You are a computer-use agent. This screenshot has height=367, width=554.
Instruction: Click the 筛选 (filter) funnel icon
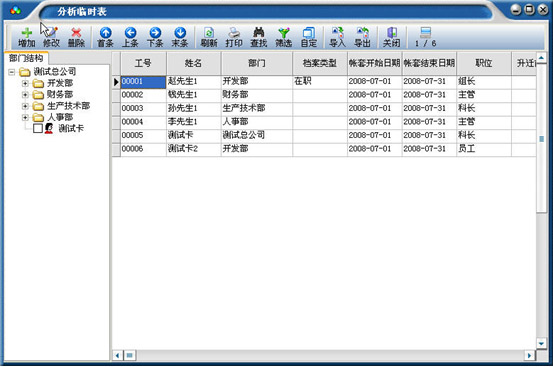click(283, 33)
